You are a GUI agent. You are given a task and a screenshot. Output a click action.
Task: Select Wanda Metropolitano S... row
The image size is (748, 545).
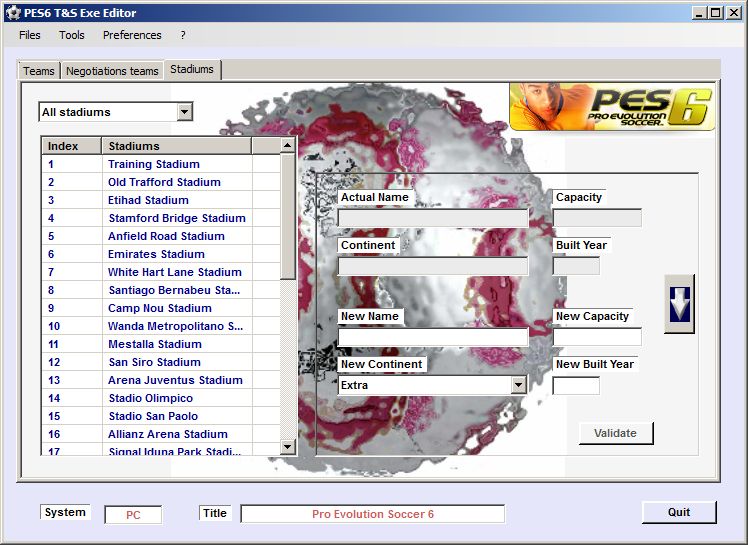pyautogui.click(x=161, y=326)
